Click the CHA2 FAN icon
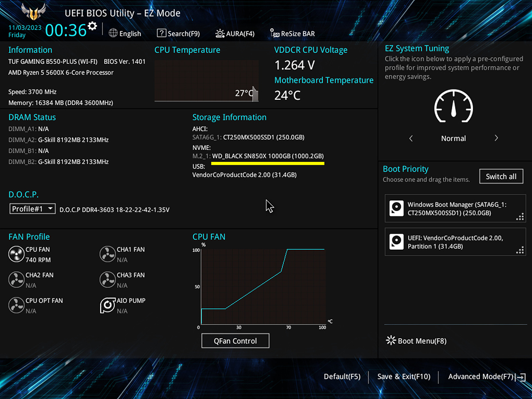 click(x=16, y=280)
